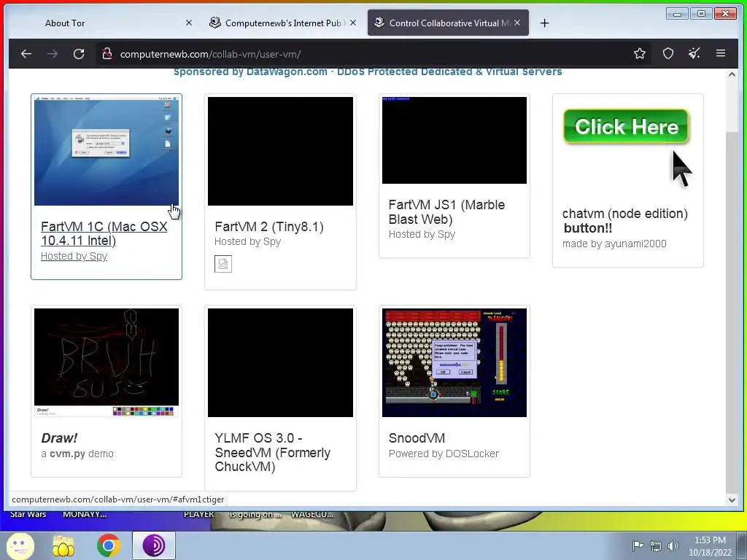747x560 pixels.
Task: Open the volume speaker tray icon
Action: [x=673, y=546]
